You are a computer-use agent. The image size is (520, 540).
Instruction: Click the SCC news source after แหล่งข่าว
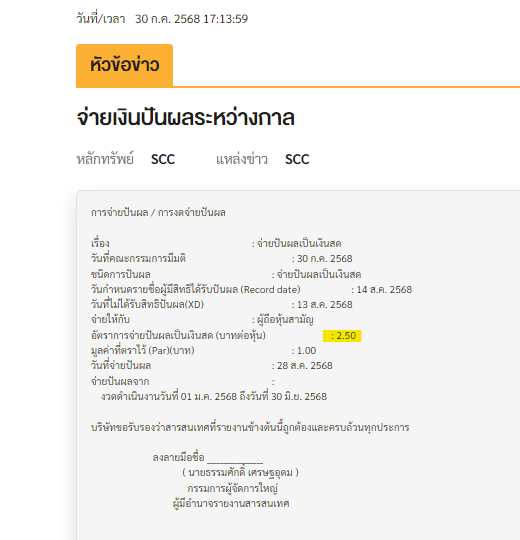tap(297, 159)
